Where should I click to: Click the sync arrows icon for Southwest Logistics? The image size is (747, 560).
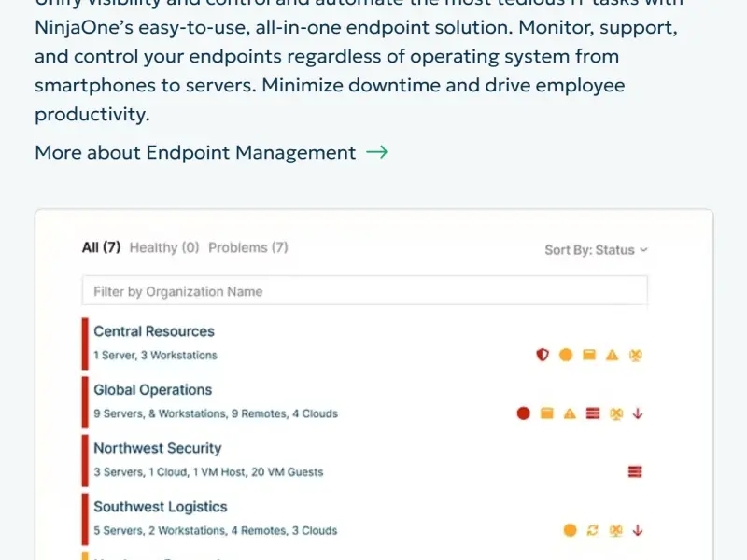592,530
